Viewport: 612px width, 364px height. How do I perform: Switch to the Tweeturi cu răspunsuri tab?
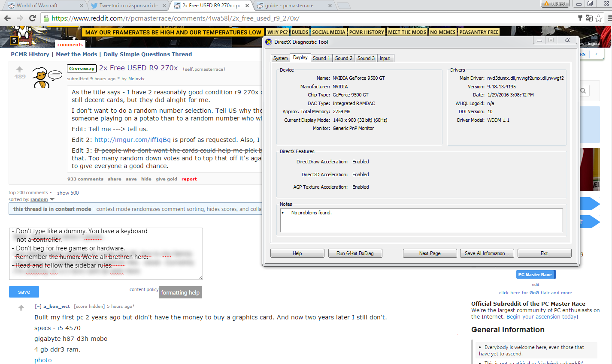[127, 6]
